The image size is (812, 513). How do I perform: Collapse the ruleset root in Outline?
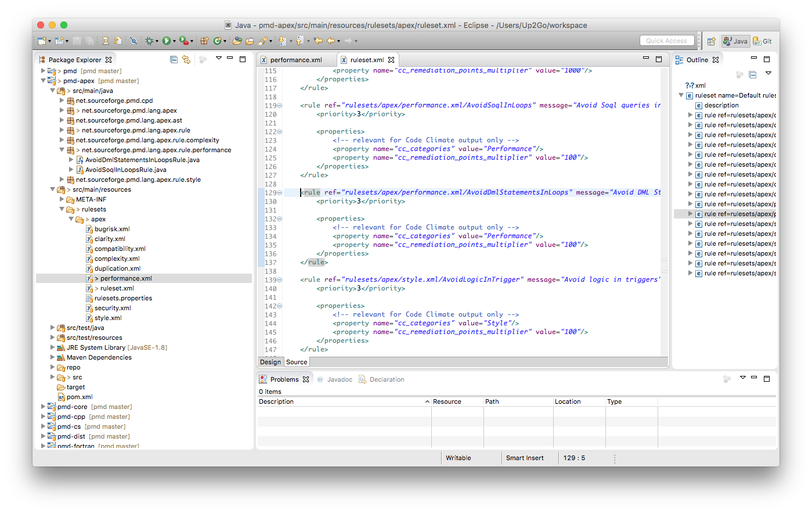click(x=681, y=95)
